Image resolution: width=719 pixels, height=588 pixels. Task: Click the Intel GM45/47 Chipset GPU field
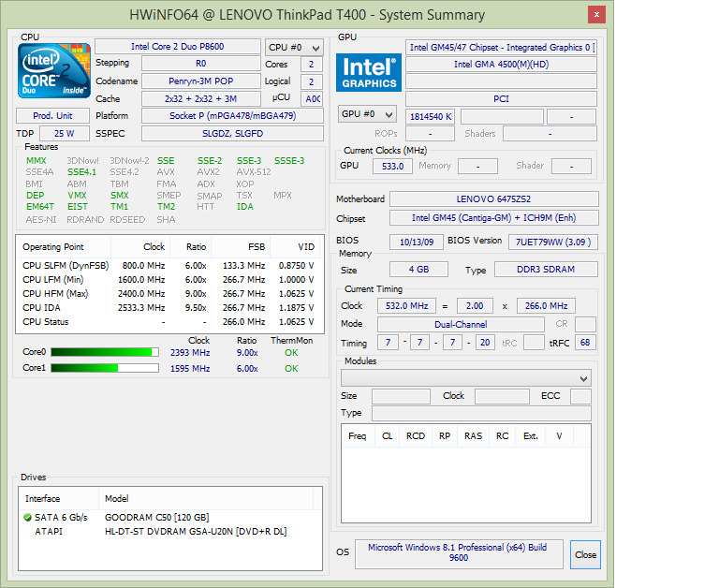(501, 47)
